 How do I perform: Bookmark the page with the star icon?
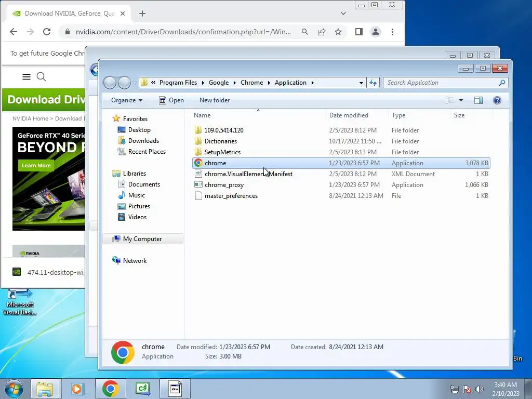click(338, 32)
